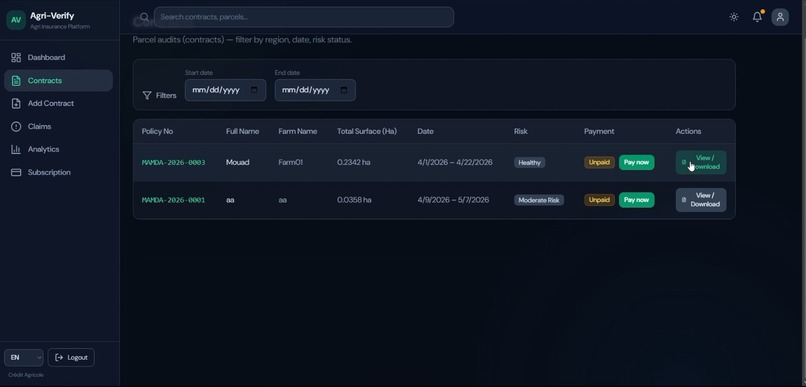The image size is (806, 387).
Task: Click the Moderate Risk badge
Action: point(539,200)
